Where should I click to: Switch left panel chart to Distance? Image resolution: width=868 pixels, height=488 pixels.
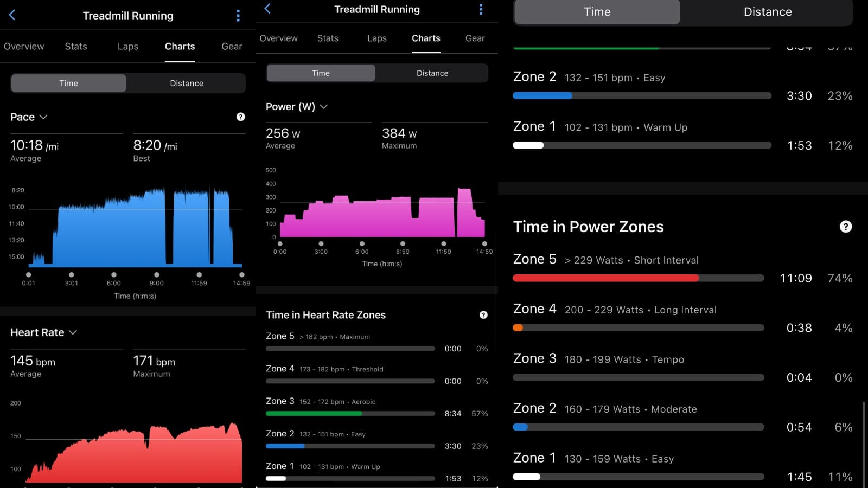186,83
